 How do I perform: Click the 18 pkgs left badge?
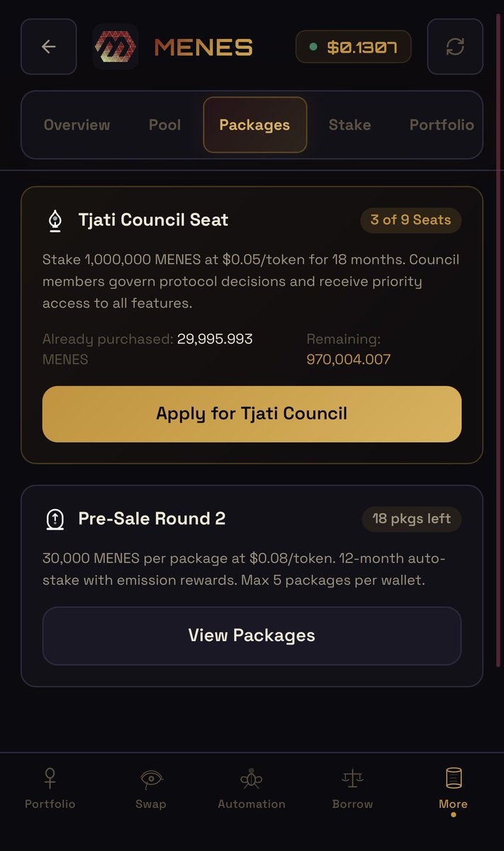(x=411, y=518)
